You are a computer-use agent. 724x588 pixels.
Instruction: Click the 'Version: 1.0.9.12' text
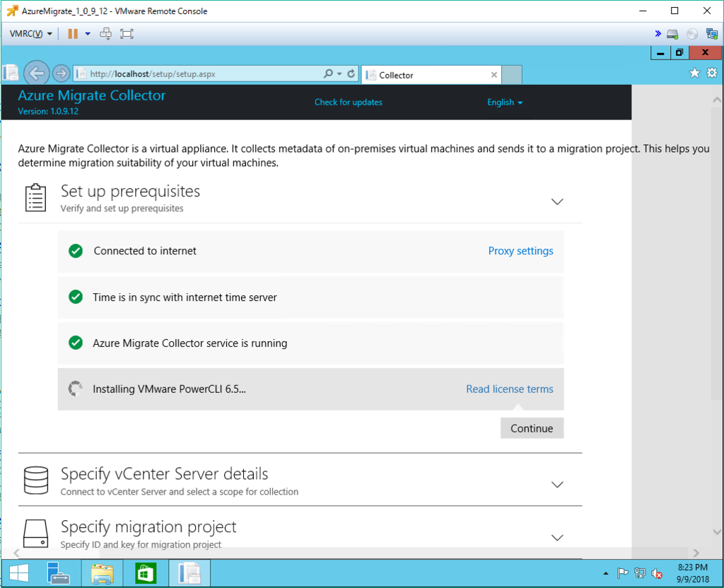click(x=48, y=111)
